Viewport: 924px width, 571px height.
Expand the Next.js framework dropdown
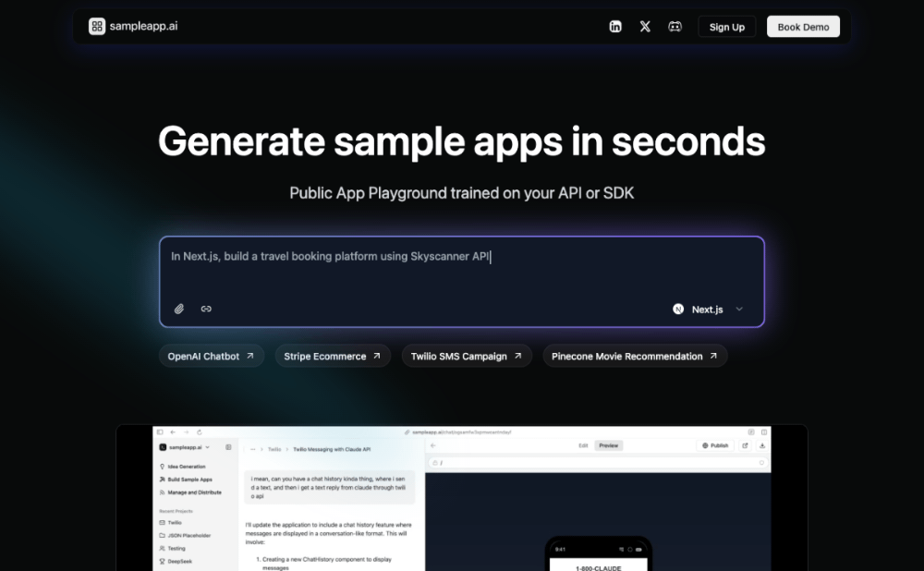[x=708, y=310]
